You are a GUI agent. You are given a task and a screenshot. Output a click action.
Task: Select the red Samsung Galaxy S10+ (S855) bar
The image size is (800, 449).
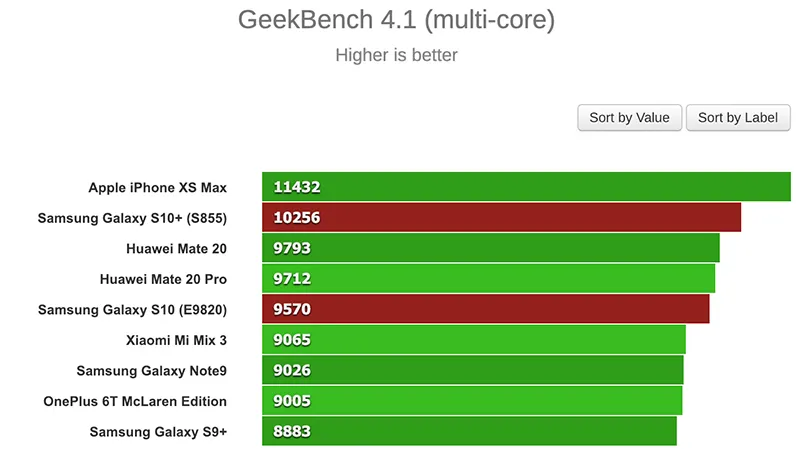501,218
